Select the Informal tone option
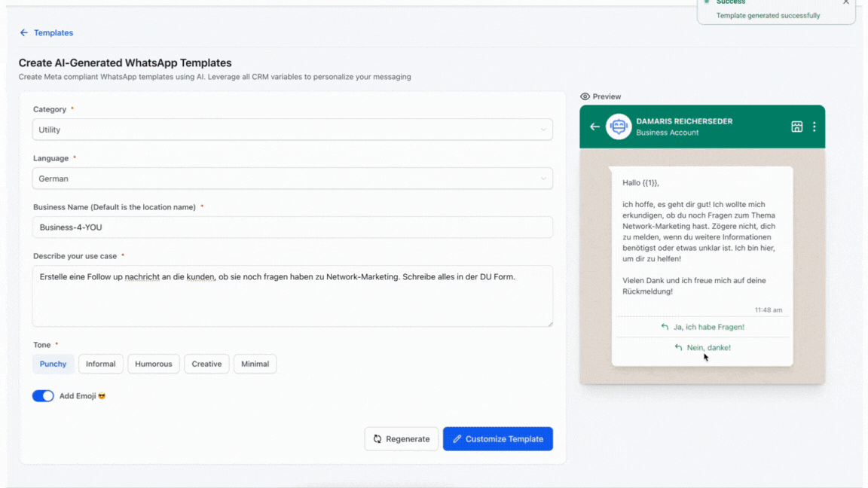This screenshot has height=488, width=868. click(100, 364)
